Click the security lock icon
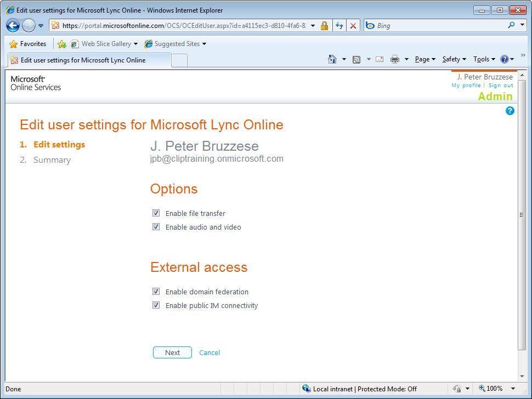Image resolution: width=532 pixels, height=399 pixels. click(324, 26)
